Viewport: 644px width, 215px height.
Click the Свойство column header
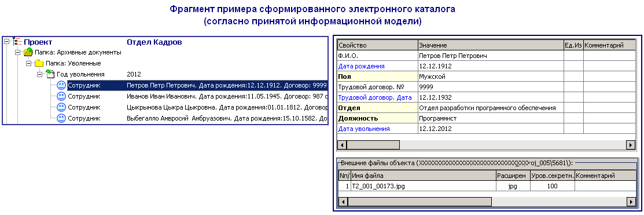click(x=377, y=45)
